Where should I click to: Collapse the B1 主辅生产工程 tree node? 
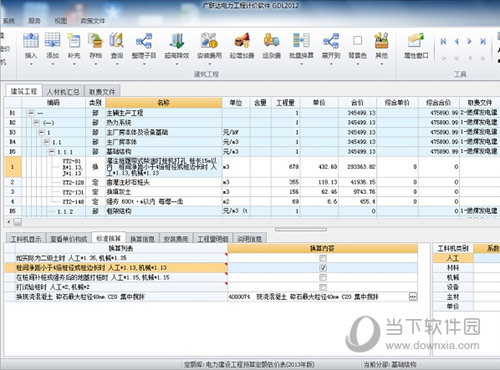click(x=31, y=113)
